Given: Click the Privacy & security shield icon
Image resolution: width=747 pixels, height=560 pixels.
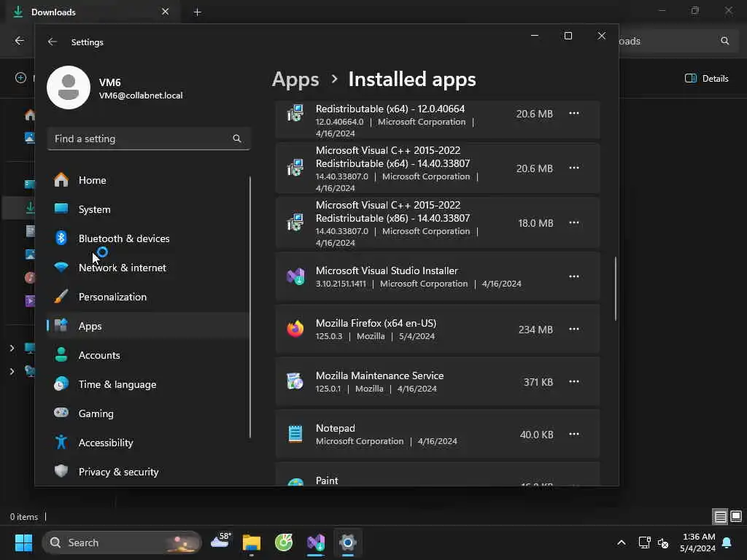Looking at the screenshot, I should point(61,471).
